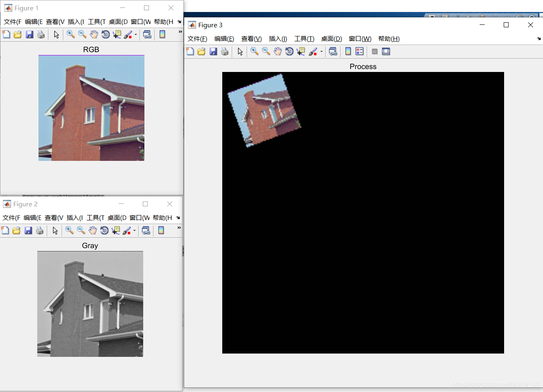Image resolution: width=543 pixels, height=392 pixels.
Task: Select Rotate 3D tool in Figure 3
Action: pos(289,51)
